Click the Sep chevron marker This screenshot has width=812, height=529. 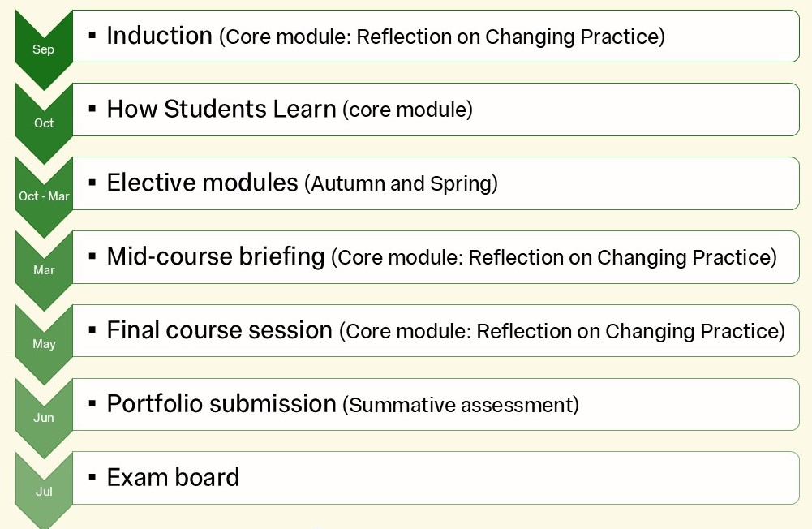click(x=44, y=49)
